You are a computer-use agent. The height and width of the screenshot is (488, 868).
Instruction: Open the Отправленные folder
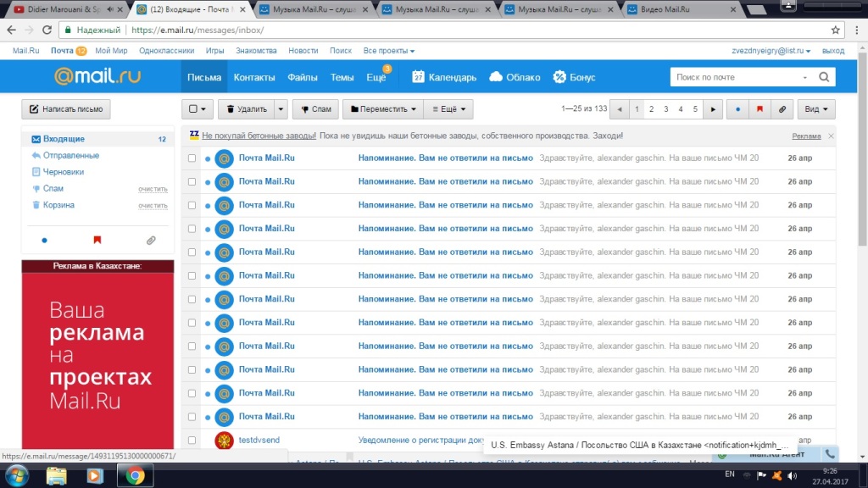pyautogui.click(x=71, y=156)
